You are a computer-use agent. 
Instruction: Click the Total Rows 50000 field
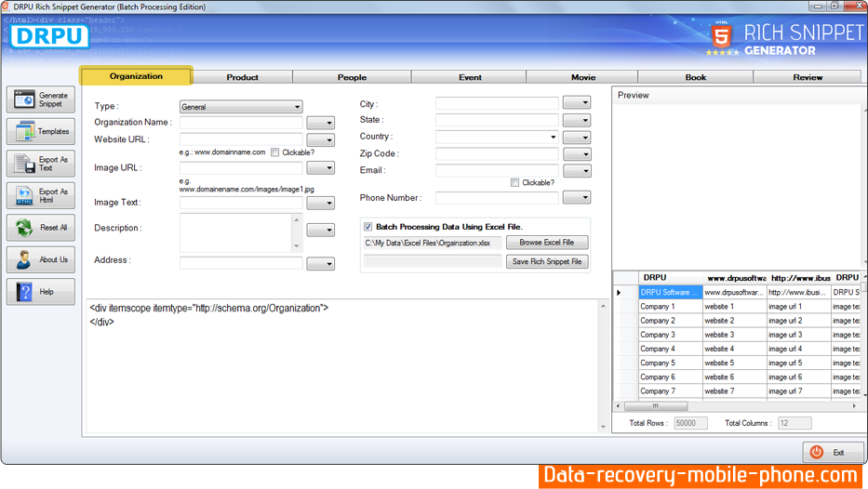click(690, 423)
